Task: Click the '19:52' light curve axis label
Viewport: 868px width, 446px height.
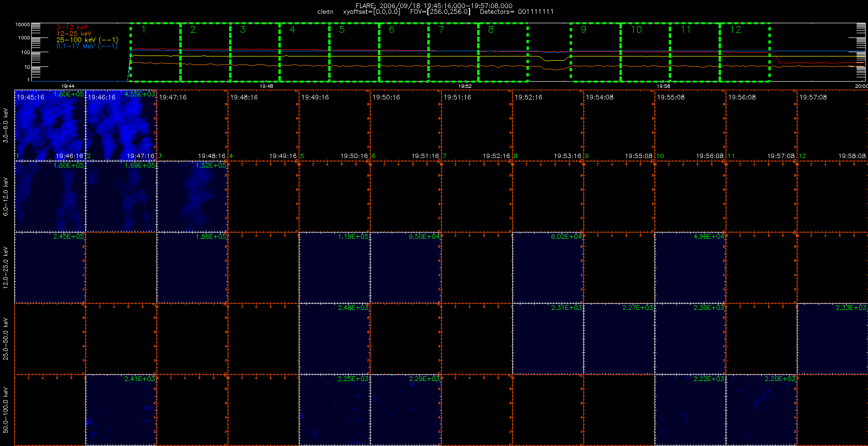Action: tap(465, 86)
